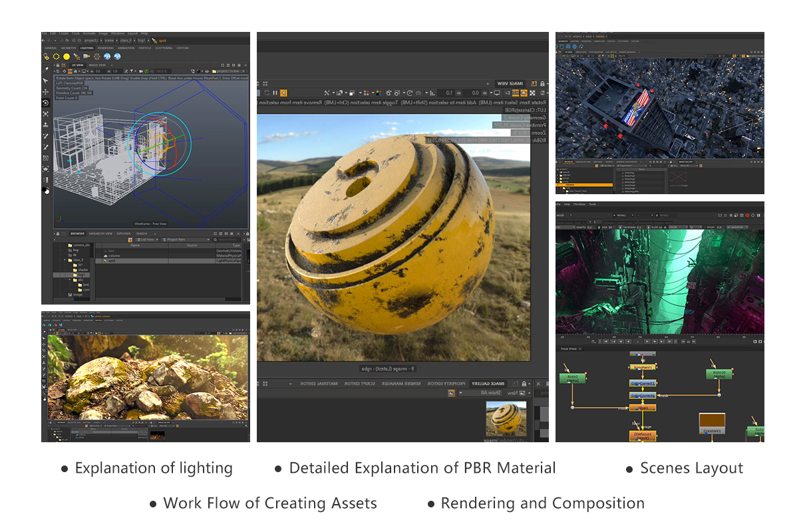Click the black and white sphere icon in the left toolbar
This screenshot has width=805, height=532.
pos(45,191)
